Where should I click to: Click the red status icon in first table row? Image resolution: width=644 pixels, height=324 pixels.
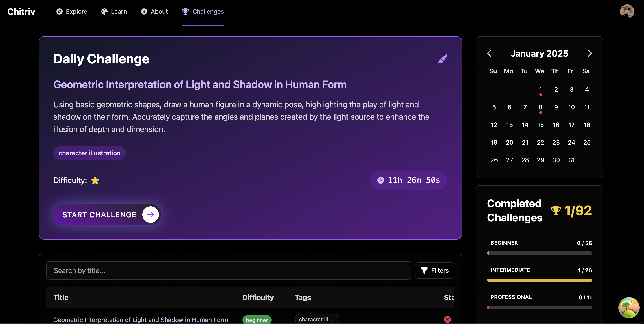[447, 319]
